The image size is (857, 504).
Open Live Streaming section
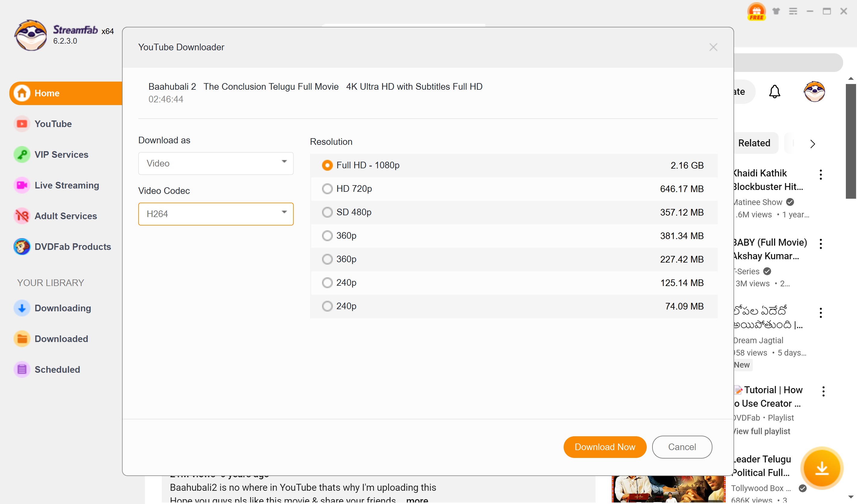point(67,185)
